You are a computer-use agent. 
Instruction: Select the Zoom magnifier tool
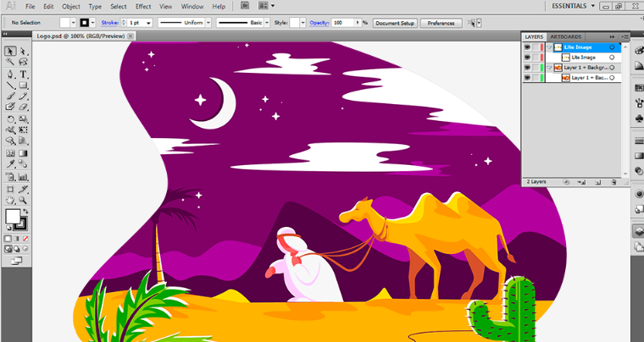point(23,200)
